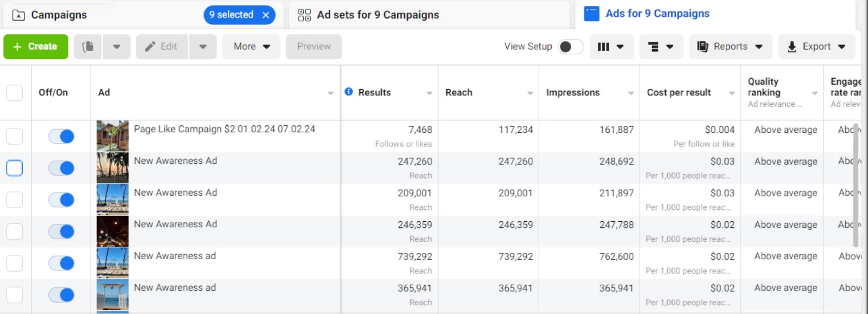Expand the dropdown arrow next to Edit

coord(203,47)
